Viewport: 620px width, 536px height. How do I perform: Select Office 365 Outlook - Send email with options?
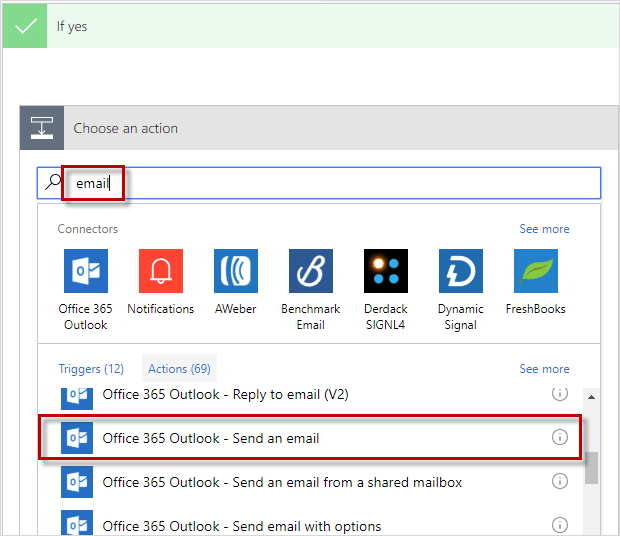pos(310,523)
